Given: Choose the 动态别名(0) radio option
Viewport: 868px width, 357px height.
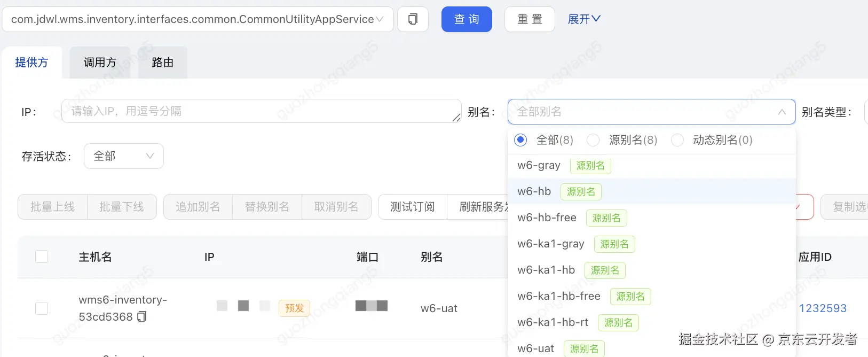Looking at the screenshot, I should (677, 140).
